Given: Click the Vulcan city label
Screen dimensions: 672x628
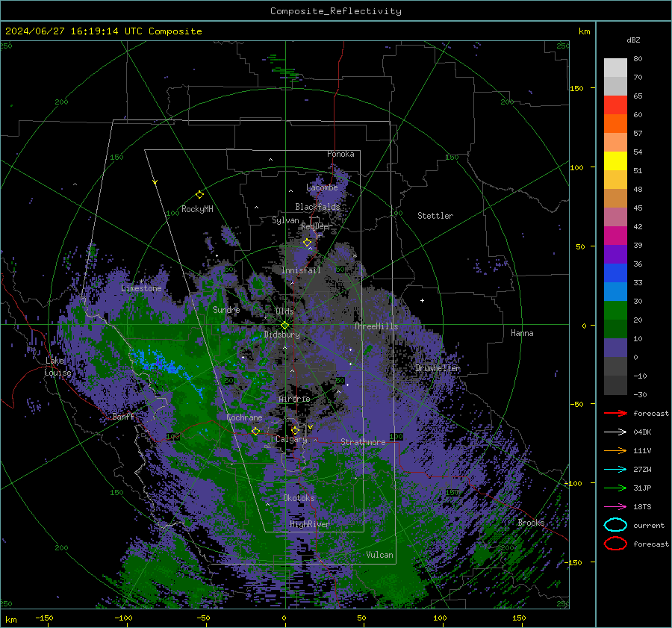Looking at the screenshot, I should point(379,555).
